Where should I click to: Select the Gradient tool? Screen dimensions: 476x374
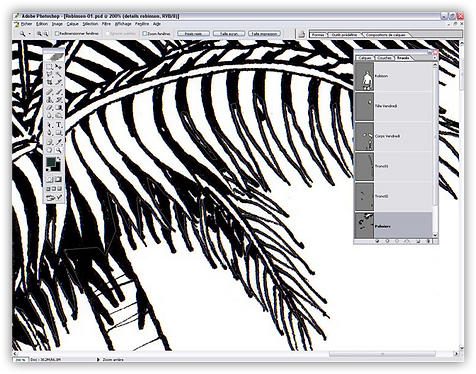(59, 108)
